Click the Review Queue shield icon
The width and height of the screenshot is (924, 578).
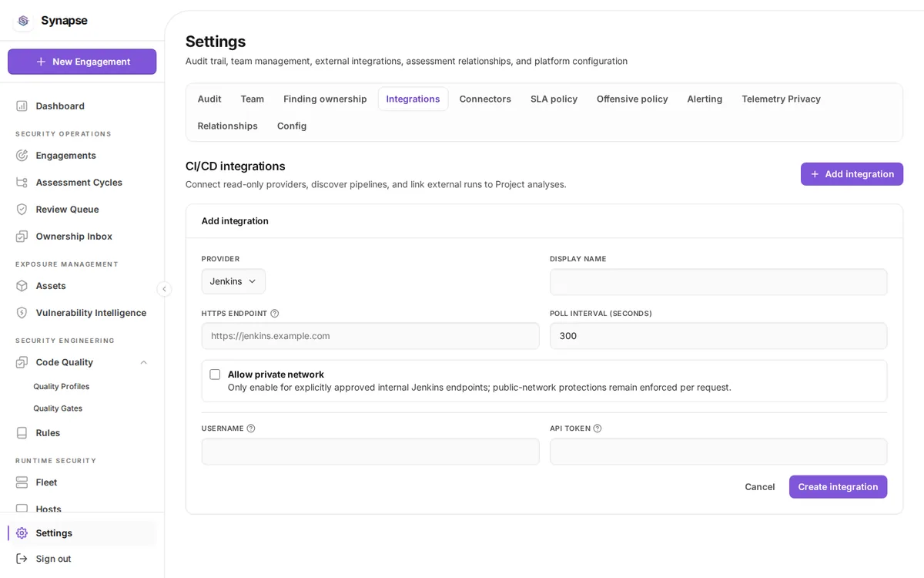[22, 209]
